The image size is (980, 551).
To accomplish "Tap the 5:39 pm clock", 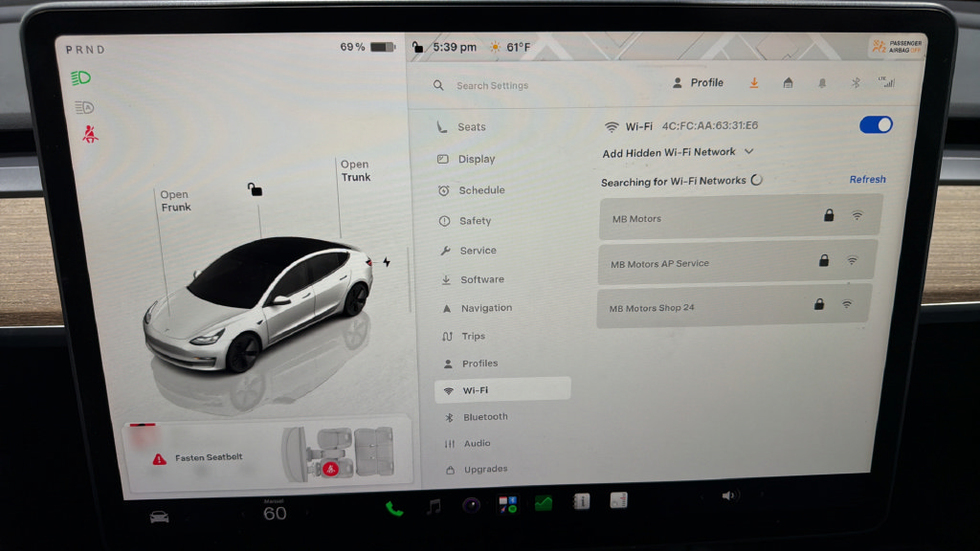I will click(455, 47).
